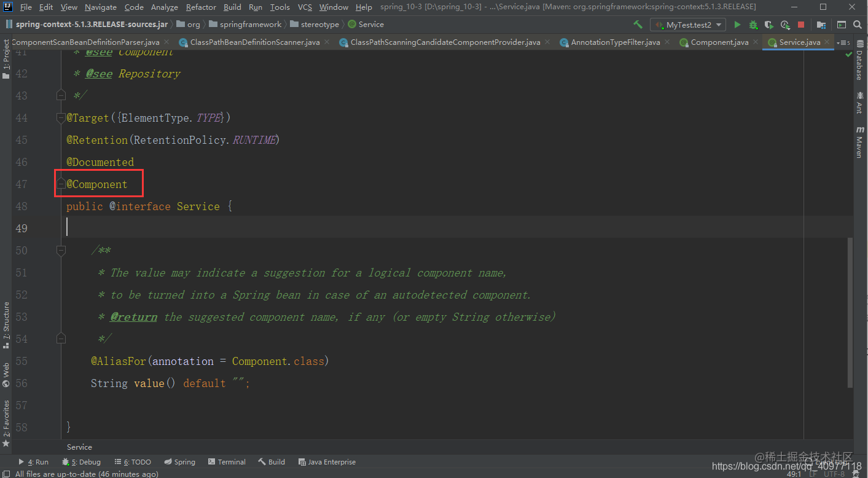Open the Debug tool window at bottom
868x478 pixels.
pyautogui.click(x=81, y=462)
